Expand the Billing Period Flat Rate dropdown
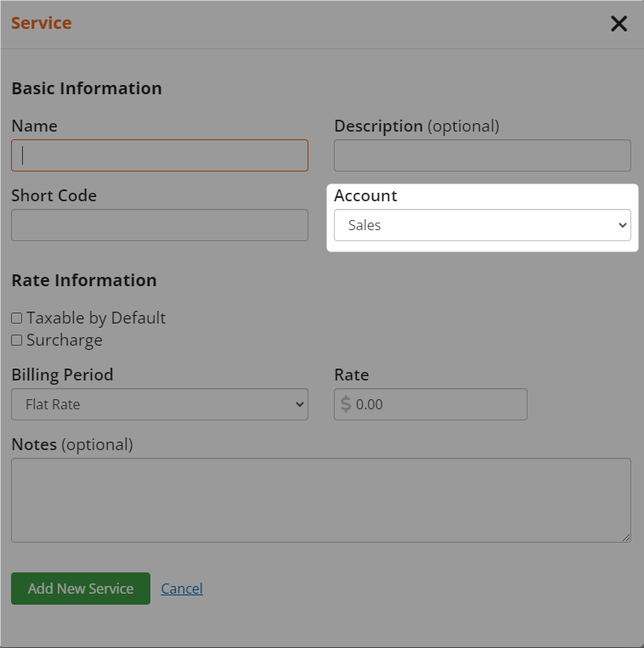644x648 pixels. 160,404
